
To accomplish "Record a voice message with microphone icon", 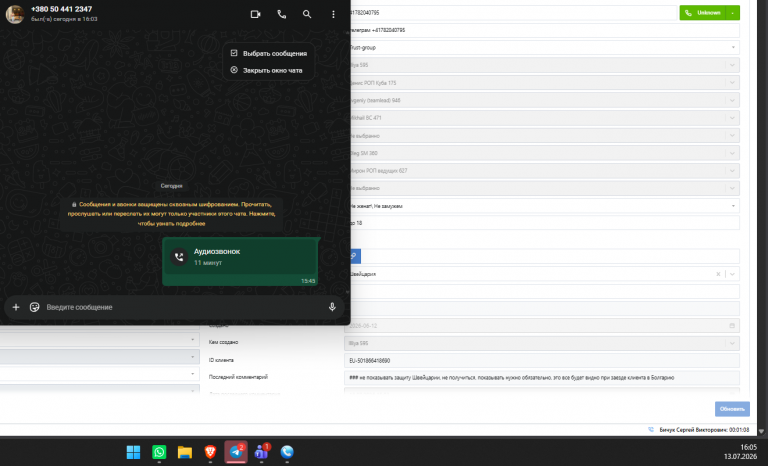I will point(332,307).
